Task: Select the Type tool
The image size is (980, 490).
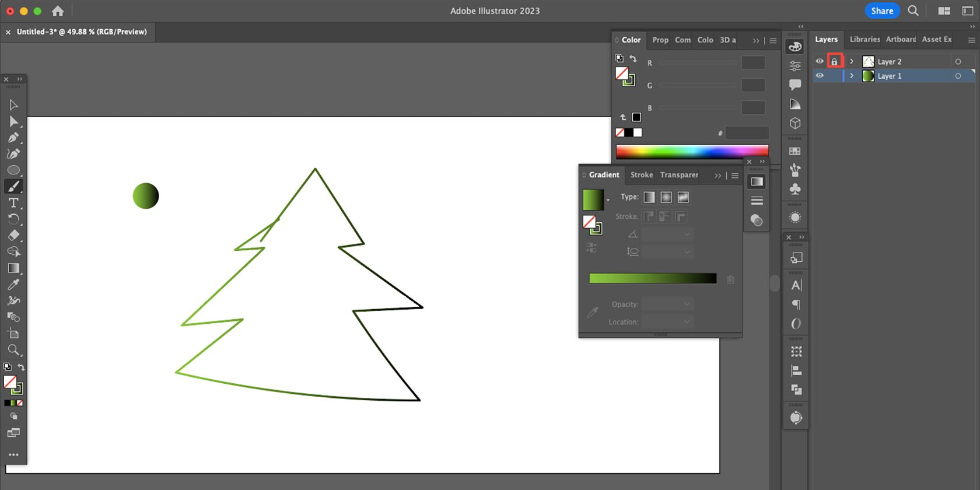Action: tap(13, 203)
